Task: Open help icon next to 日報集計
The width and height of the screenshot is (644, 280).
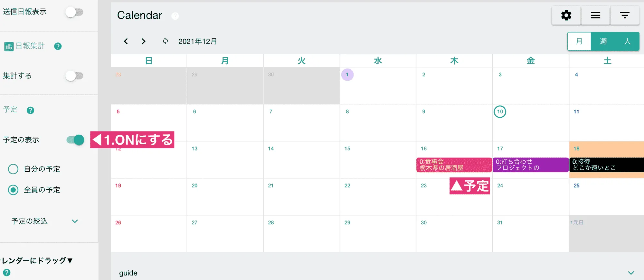Action: [x=58, y=46]
